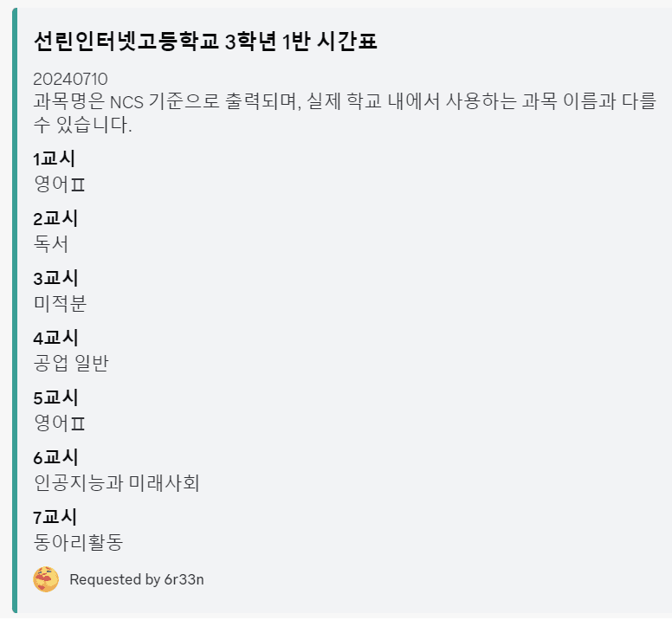Select the 2교시 field heading
Viewport: 672px width, 620px height.
point(55,218)
